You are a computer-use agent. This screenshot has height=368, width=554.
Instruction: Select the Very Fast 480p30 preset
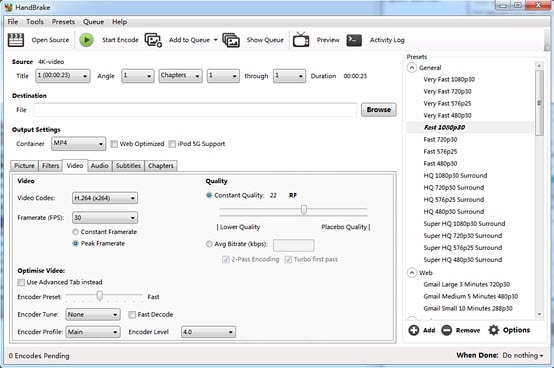click(447, 115)
